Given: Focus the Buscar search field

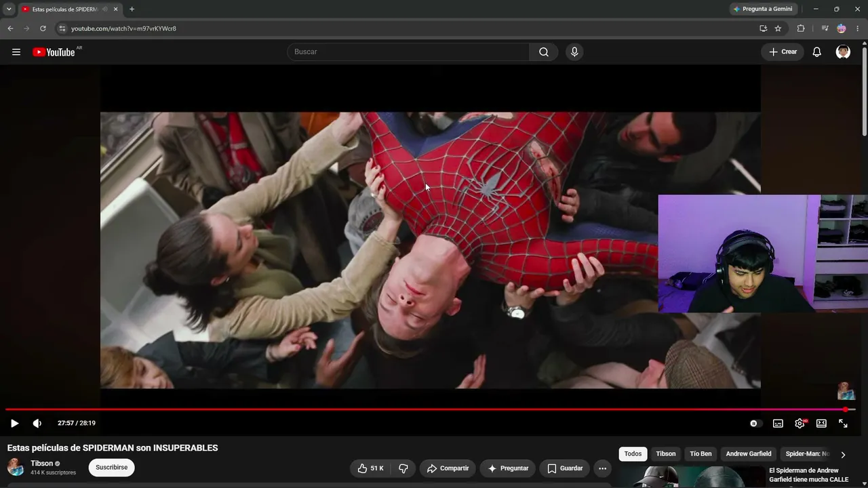Looking at the screenshot, I should 408,52.
